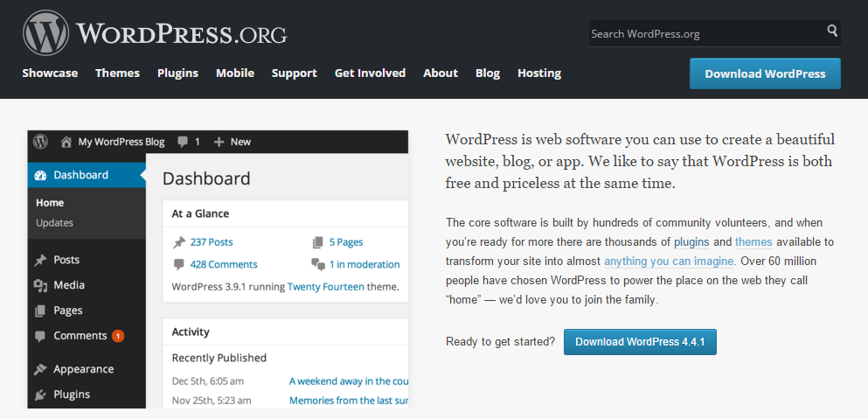The width and height of the screenshot is (868, 419).
Task: Click the WordPress circular logo in the header
Action: [46, 32]
